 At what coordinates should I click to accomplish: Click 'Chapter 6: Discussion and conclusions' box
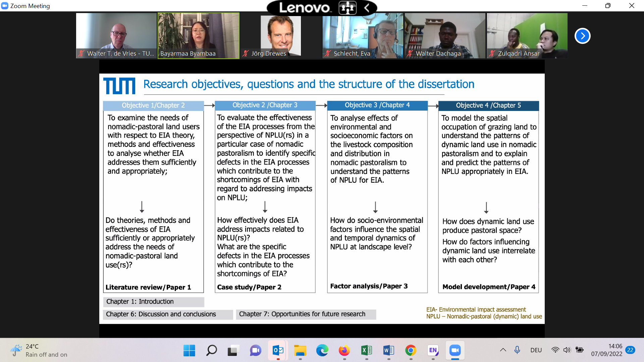pos(168,314)
